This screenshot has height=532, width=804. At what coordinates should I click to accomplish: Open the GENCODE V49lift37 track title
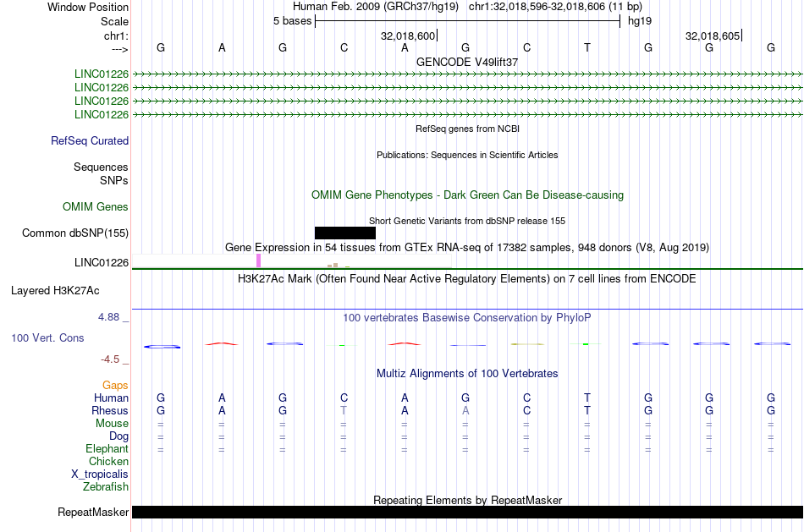(467, 62)
